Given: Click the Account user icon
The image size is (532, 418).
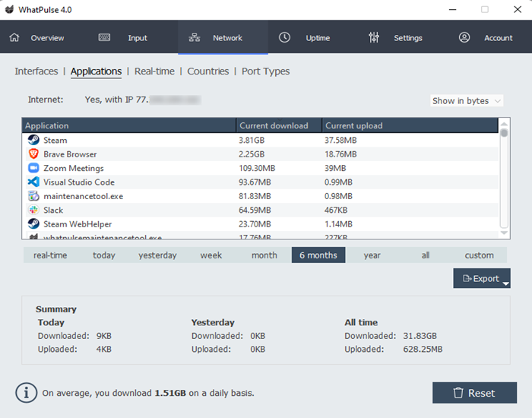Looking at the screenshot, I should (464, 37).
